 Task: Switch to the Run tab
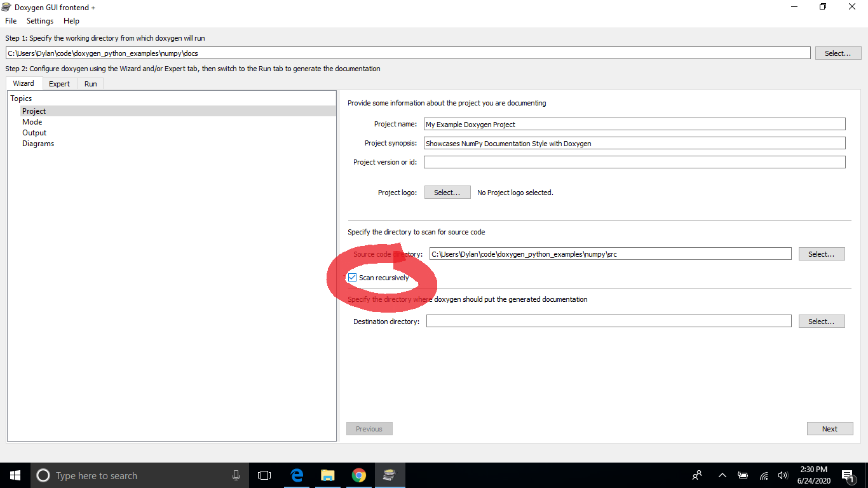click(91, 84)
